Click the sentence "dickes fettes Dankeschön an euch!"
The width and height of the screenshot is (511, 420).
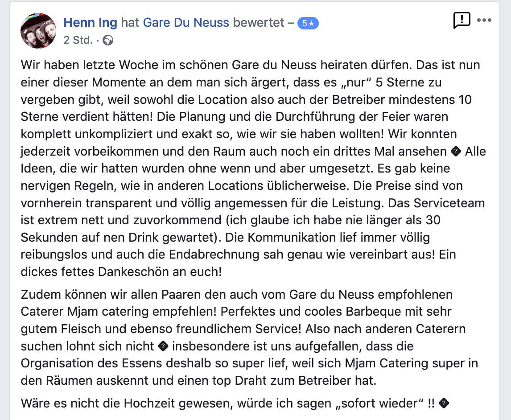coord(121,272)
